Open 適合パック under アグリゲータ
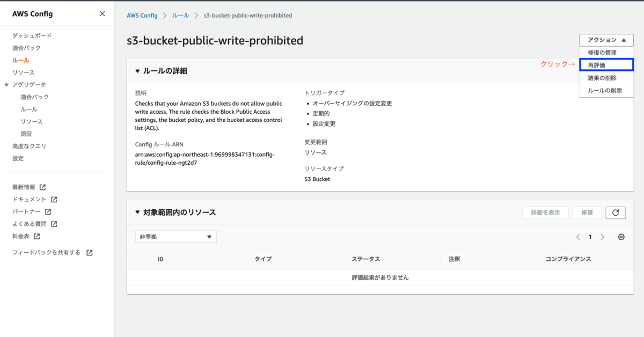This screenshot has height=337, width=644. [35, 97]
